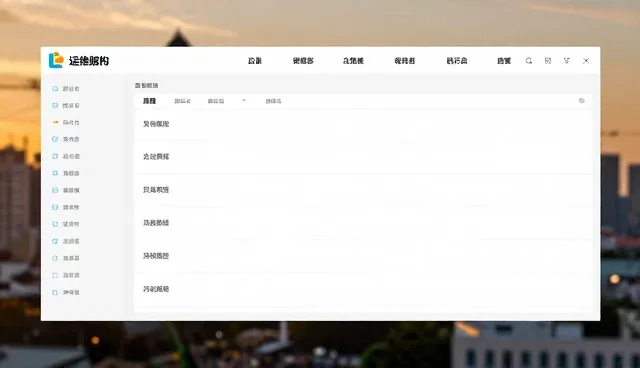The image size is (640, 368).
Task: Close the window with the X button
Action: (586, 61)
